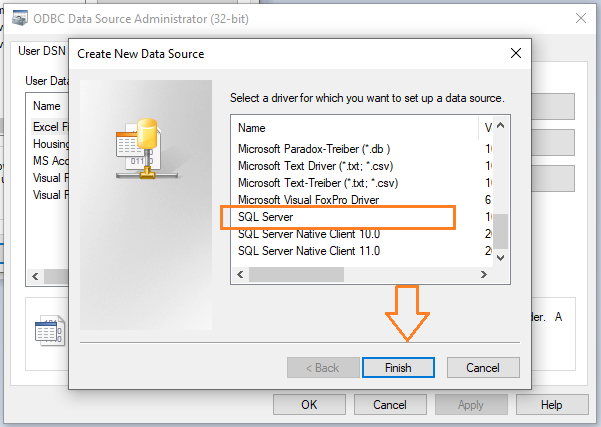Click the driver list horizontal scrollbar thumb

tap(296, 274)
